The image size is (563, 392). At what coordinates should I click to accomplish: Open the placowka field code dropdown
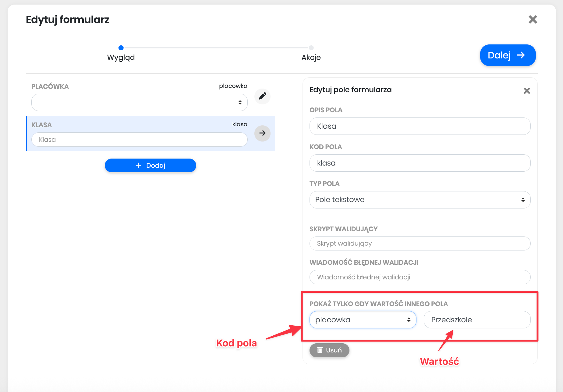[x=363, y=320]
